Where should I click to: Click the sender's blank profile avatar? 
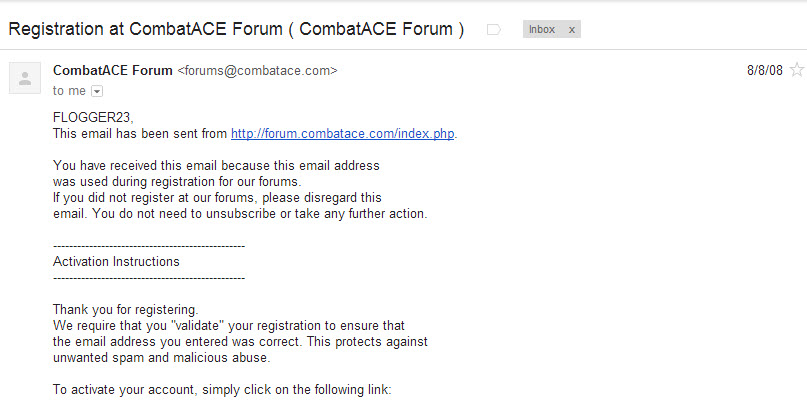point(25,78)
